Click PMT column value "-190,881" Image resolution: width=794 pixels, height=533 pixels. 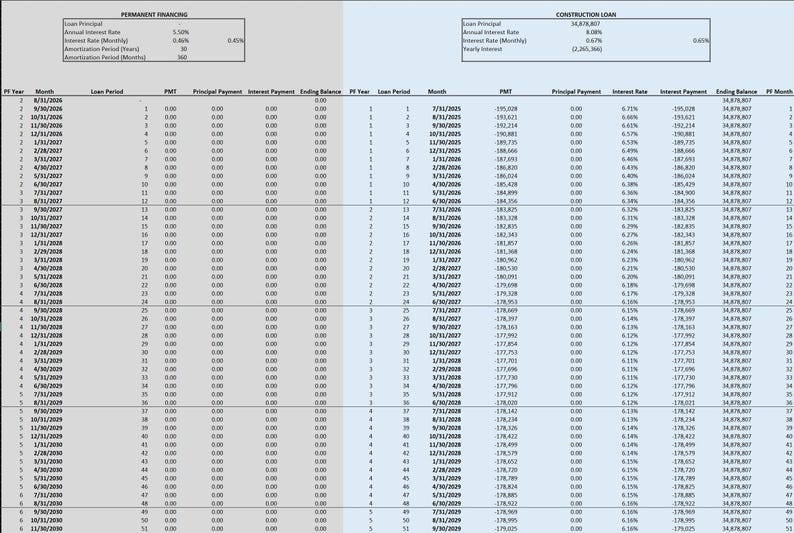[x=506, y=134]
